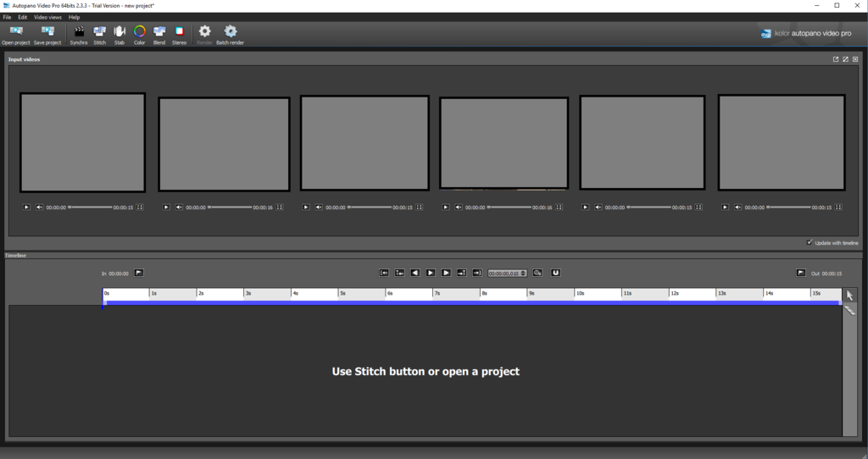Image resolution: width=868 pixels, height=459 pixels.
Task: Show the fourth input video fullscreen
Action: pos(559,207)
